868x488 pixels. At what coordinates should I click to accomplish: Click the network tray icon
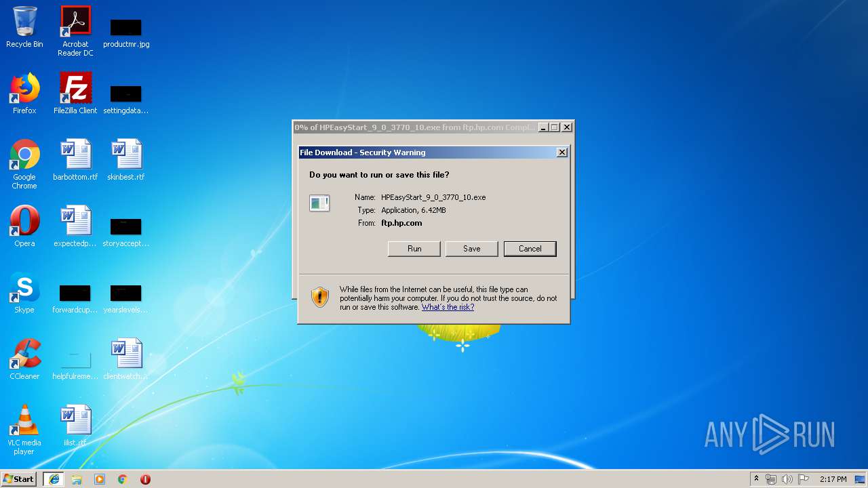771,479
